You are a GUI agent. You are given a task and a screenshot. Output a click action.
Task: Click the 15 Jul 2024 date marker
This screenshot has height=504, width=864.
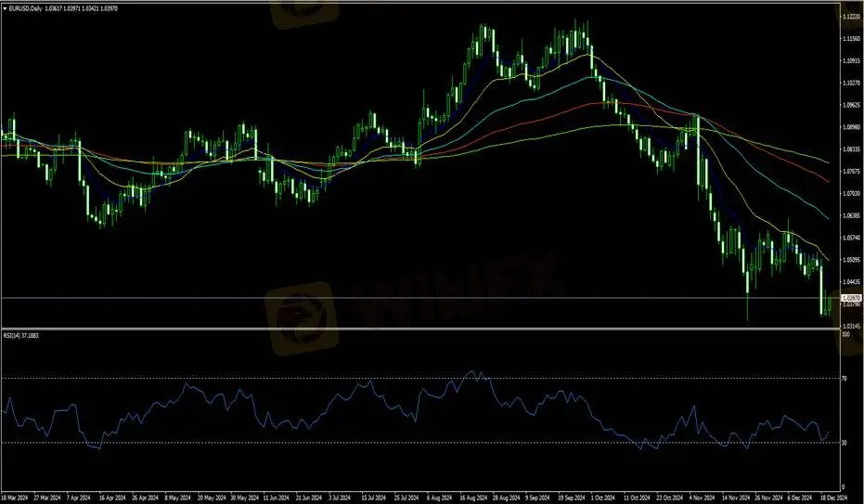pos(372,497)
